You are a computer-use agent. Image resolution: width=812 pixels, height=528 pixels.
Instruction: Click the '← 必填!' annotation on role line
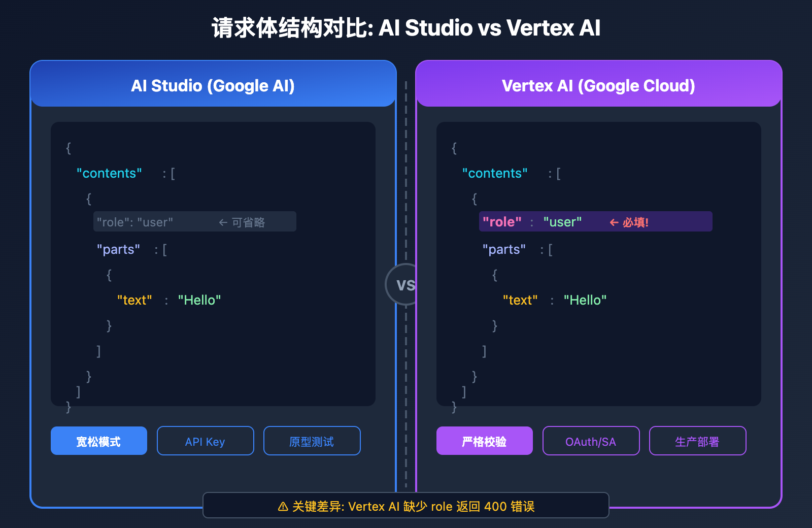tap(629, 222)
